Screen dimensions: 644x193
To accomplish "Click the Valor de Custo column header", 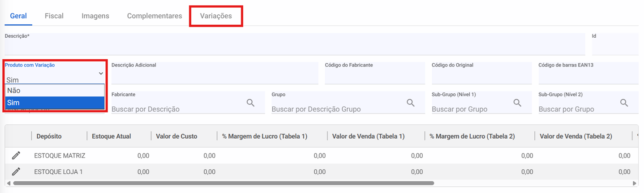I will [176, 136].
